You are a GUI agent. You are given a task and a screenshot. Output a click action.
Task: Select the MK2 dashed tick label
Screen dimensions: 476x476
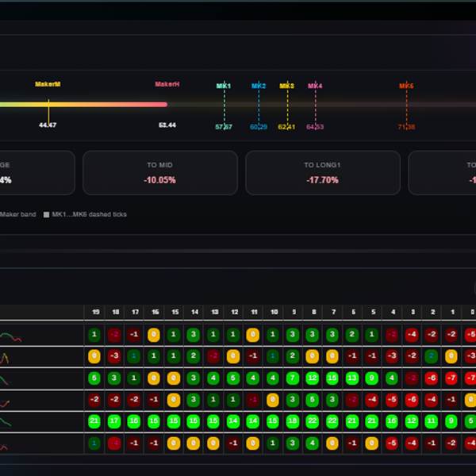click(x=259, y=86)
